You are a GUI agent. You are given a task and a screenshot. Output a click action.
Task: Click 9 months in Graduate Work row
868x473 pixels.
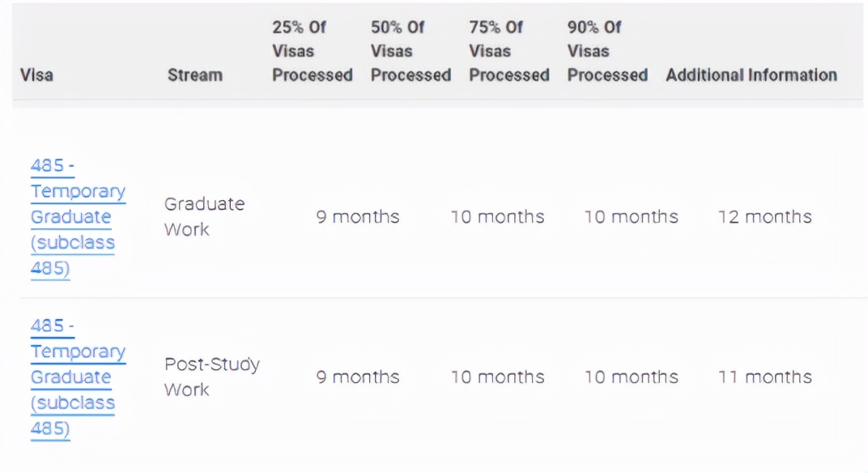click(357, 216)
